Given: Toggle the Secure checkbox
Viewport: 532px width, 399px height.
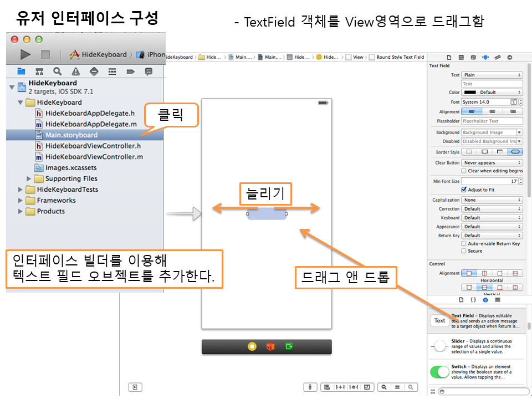Looking at the screenshot, I should tap(464, 251).
